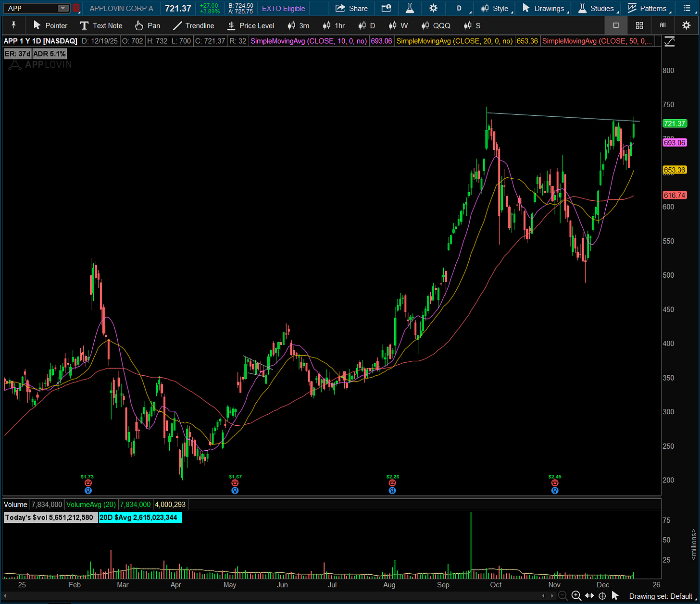
Task: Click the price axis scale icon
Action: tap(669, 42)
